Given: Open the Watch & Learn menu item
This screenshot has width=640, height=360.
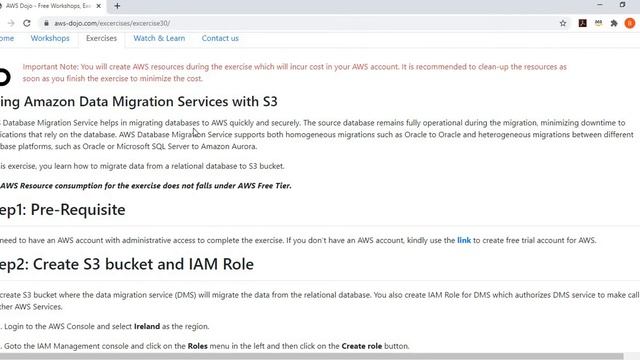Looking at the screenshot, I should 159,38.
